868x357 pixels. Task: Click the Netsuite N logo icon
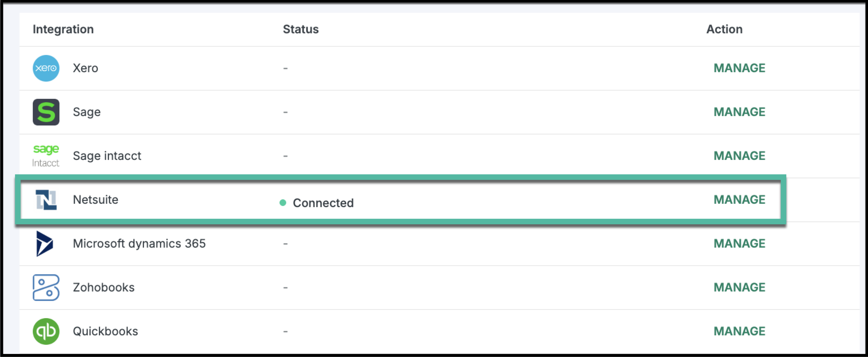(46, 200)
